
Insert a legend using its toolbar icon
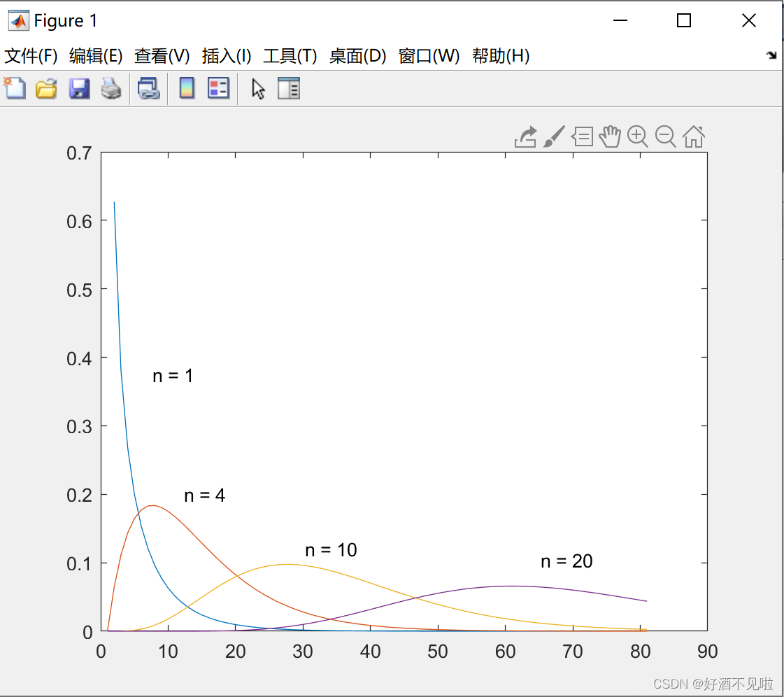(218, 88)
